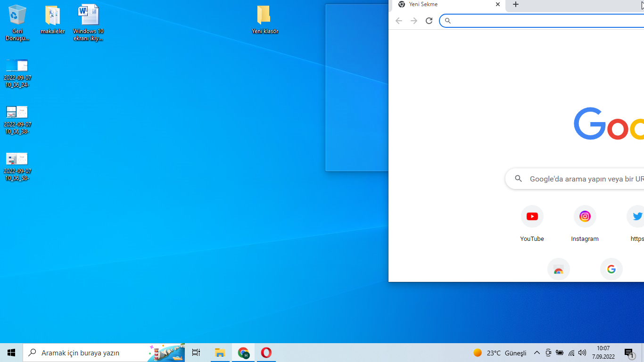Open the Google shortcut tile
The height and width of the screenshot is (362, 644).
pos(611,269)
